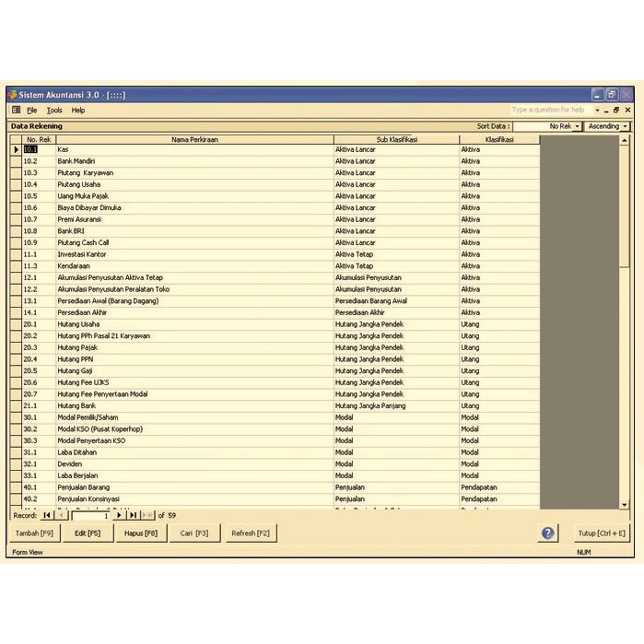Select the Hutang PPN cell
The image size is (644, 644).
[x=194, y=359]
